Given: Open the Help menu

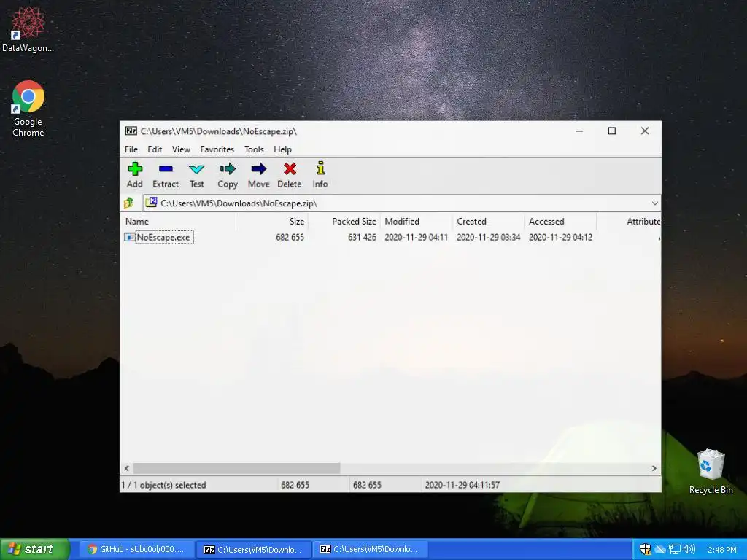Looking at the screenshot, I should [282, 149].
